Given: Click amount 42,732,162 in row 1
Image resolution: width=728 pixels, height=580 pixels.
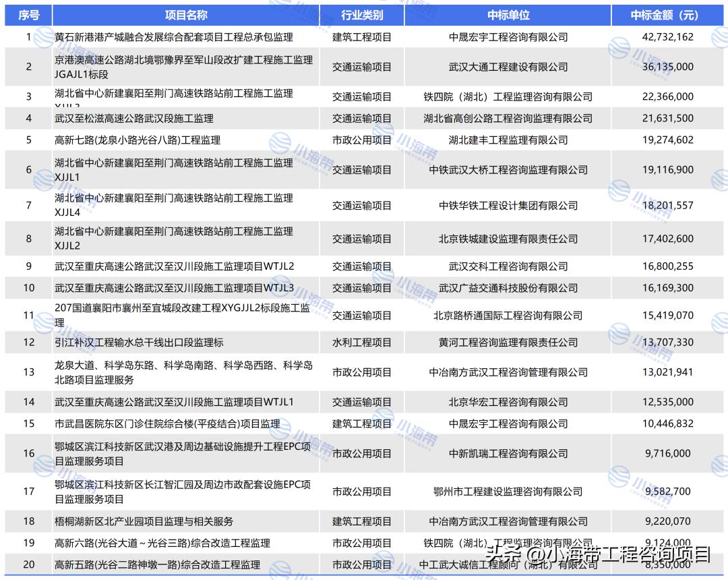Looking at the screenshot, I should point(667,38).
